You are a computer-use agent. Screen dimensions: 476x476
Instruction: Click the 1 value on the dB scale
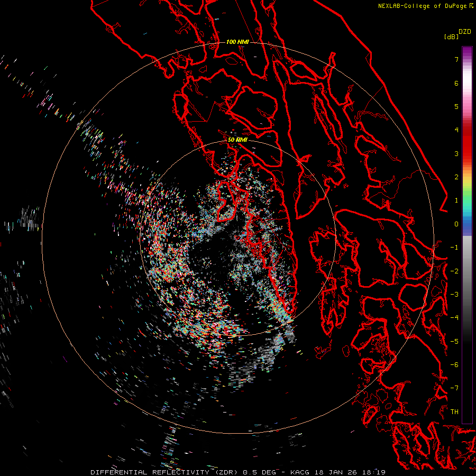pos(456,200)
